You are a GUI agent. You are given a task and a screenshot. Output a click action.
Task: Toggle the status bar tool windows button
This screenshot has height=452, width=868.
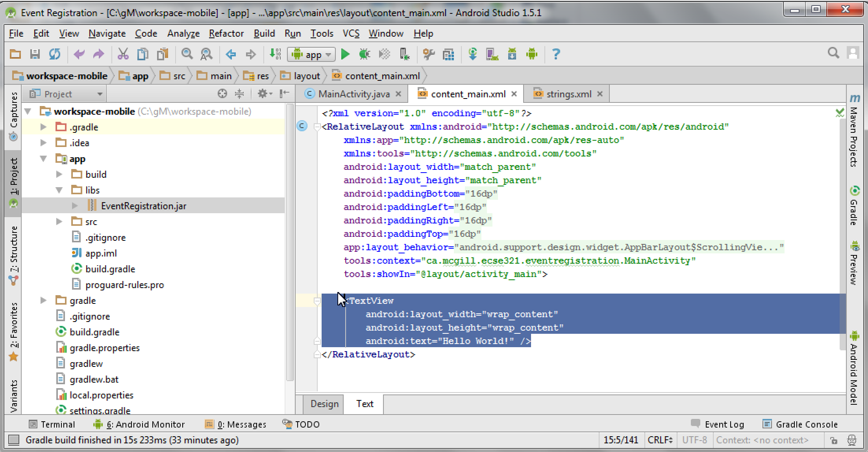point(14,440)
